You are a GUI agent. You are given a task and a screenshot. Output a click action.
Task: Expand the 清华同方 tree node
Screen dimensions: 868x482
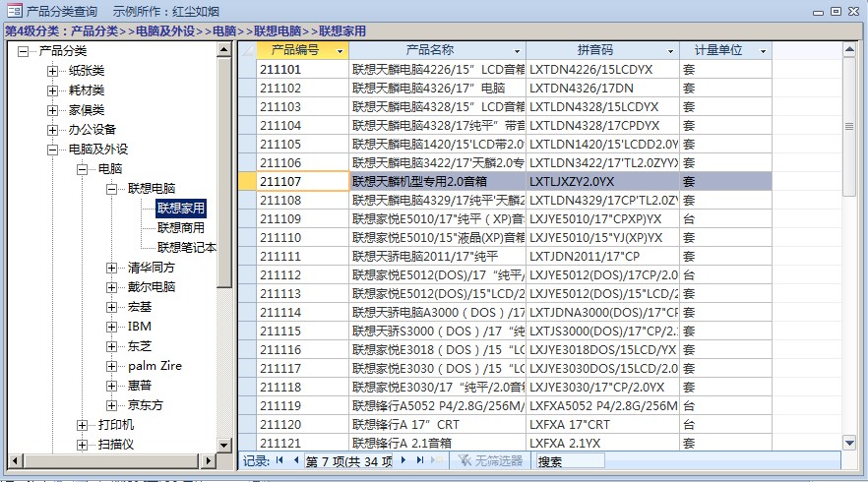(112, 268)
